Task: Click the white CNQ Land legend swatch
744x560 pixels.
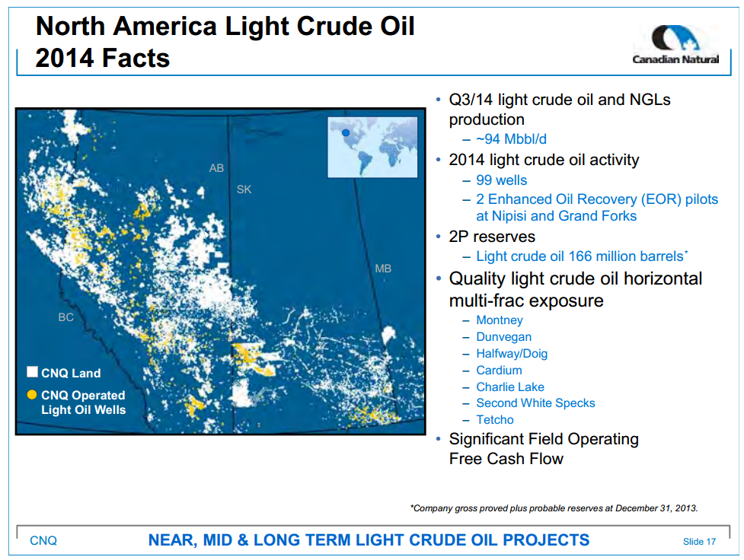Action: click(x=32, y=372)
